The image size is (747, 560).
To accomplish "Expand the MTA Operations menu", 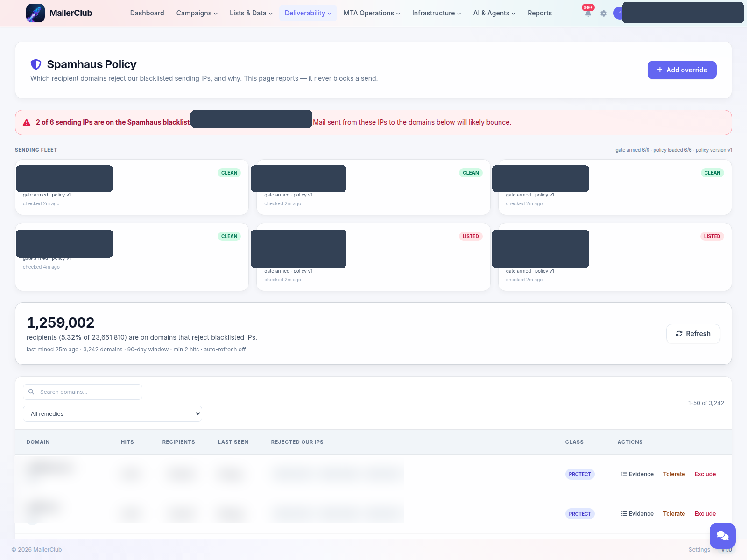I will [x=372, y=13].
